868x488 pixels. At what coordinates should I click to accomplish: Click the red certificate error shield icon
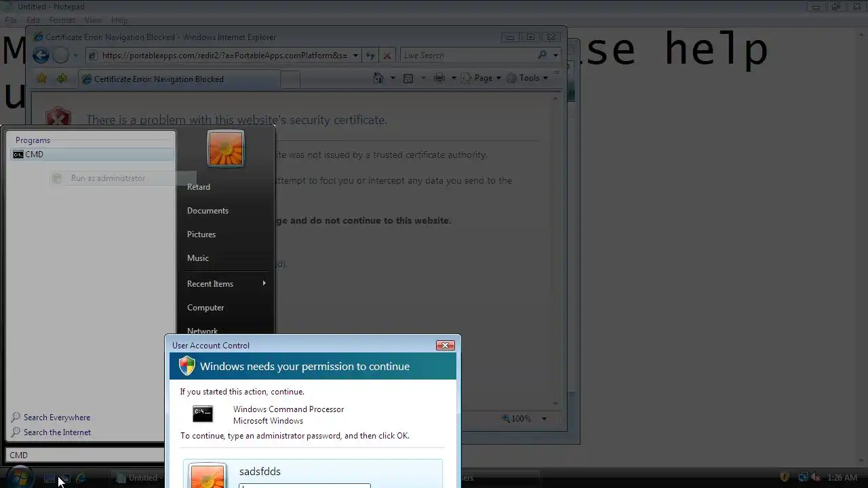58,117
